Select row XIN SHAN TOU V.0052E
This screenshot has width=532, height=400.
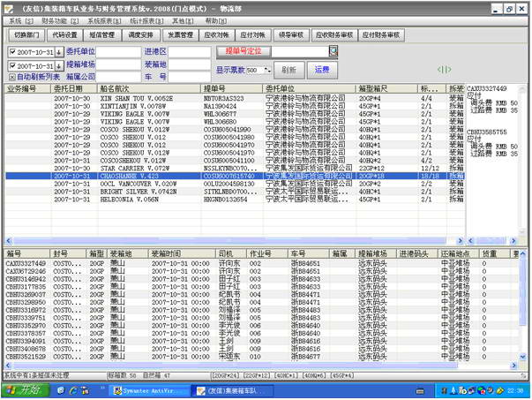pyautogui.click(x=235, y=99)
